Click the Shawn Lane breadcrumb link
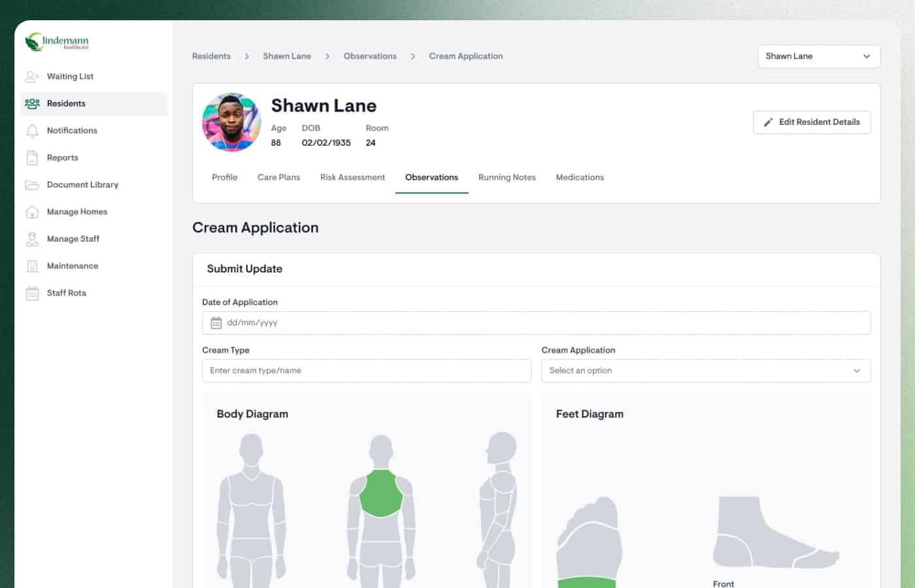The height and width of the screenshot is (588, 915). pyautogui.click(x=287, y=56)
